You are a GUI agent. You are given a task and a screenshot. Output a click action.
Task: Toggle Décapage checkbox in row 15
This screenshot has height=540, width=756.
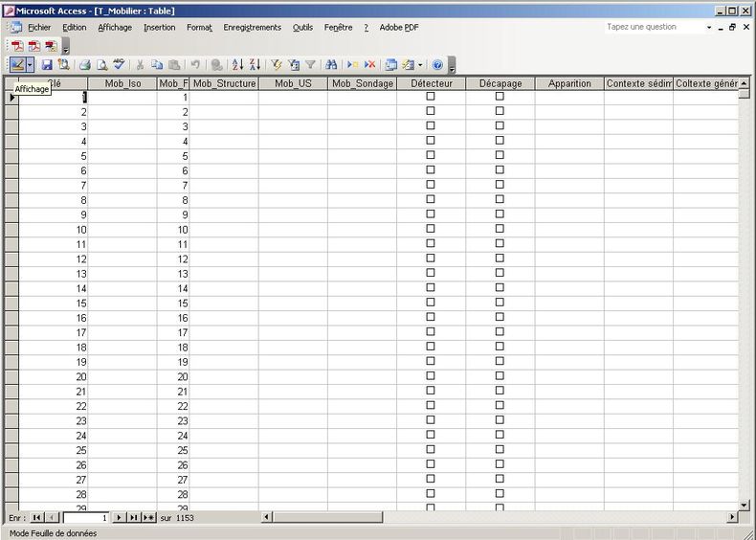(500, 303)
